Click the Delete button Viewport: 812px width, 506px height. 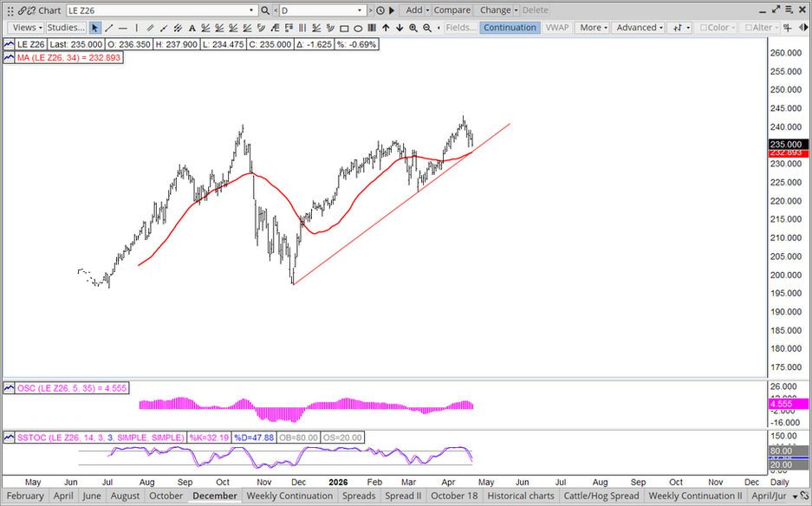point(535,10)
